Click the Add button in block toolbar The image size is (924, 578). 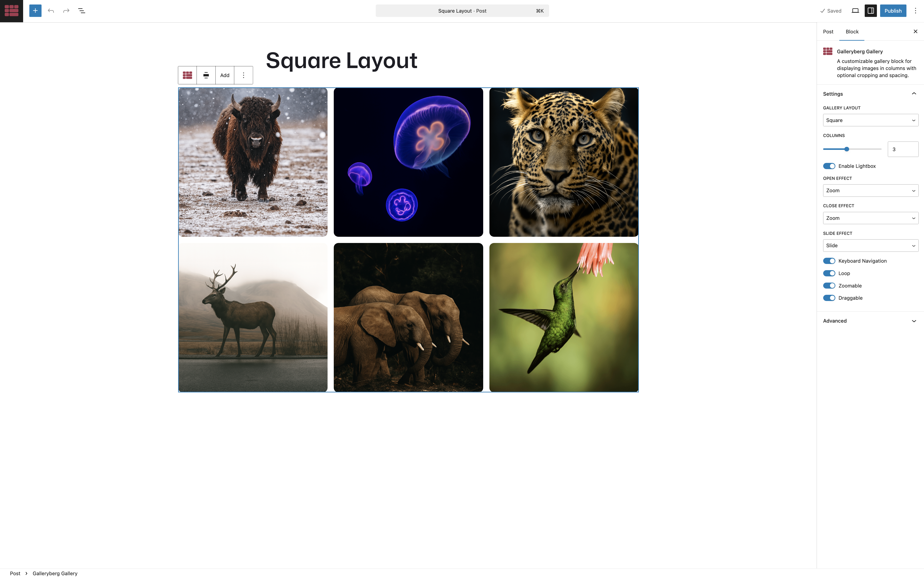224,75
